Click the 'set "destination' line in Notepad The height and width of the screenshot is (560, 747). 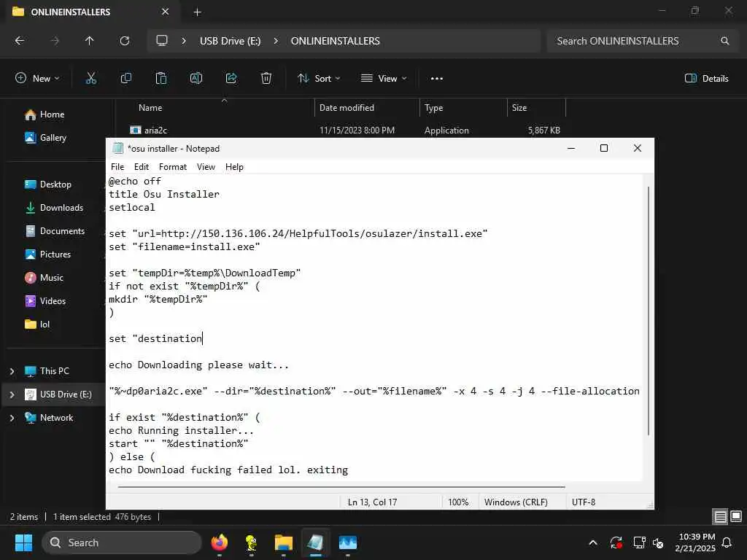click(x=155, y=338)
